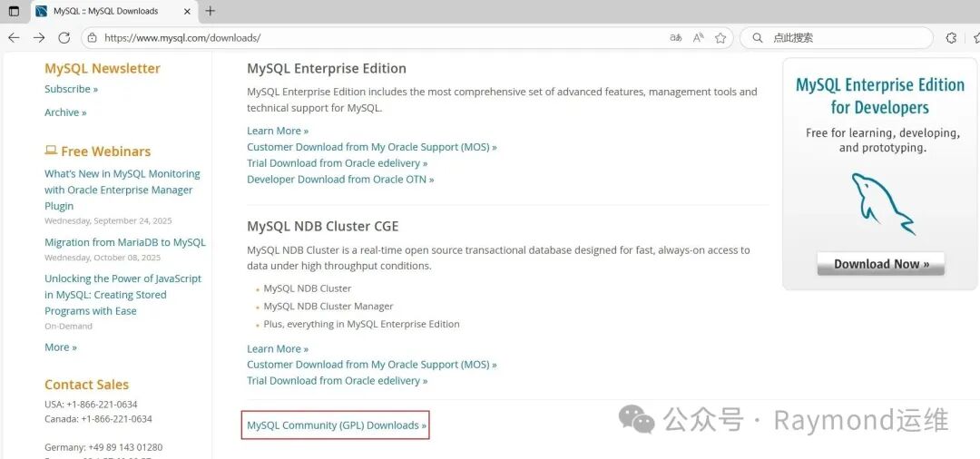Click the MySQL NDB Cluster CGE heading
Screen dimensions: 980x459
(x=322, y=226)
